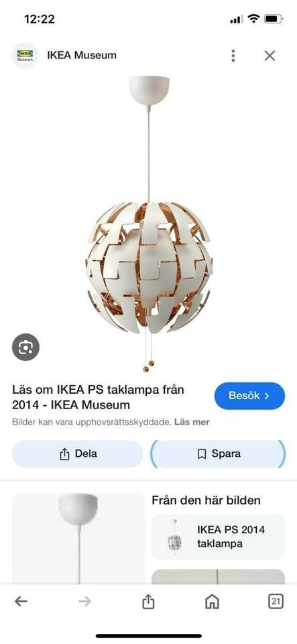This screenshot has height=644, width=297.
Task: Open the IKEA Museum source name
Action: (82, 55)
